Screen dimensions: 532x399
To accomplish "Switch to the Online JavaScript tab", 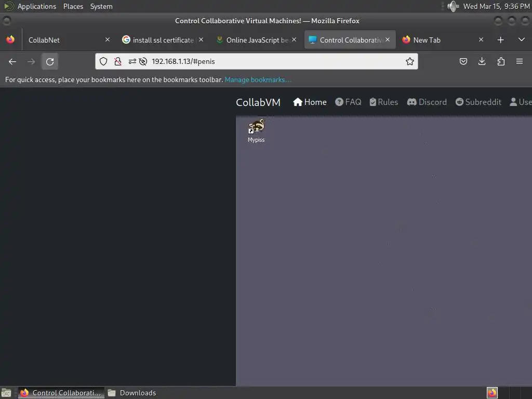I will point(256,40).
